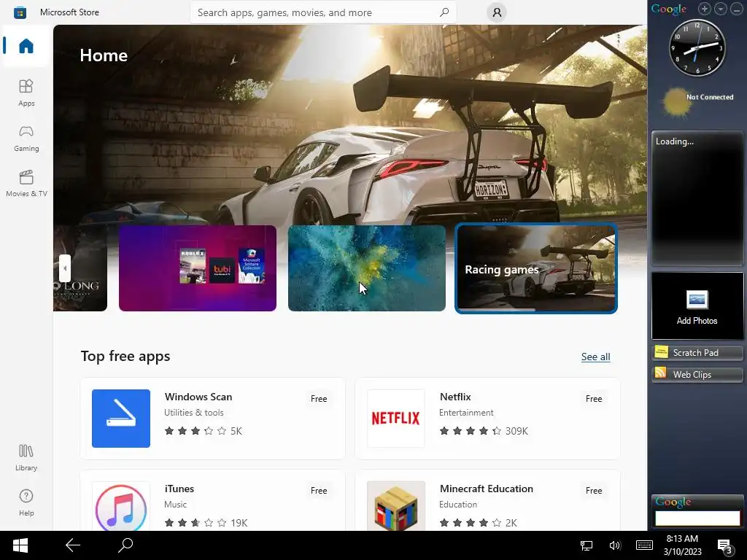
Task: Click the volume speaker icon
Action: pos(615,545)
